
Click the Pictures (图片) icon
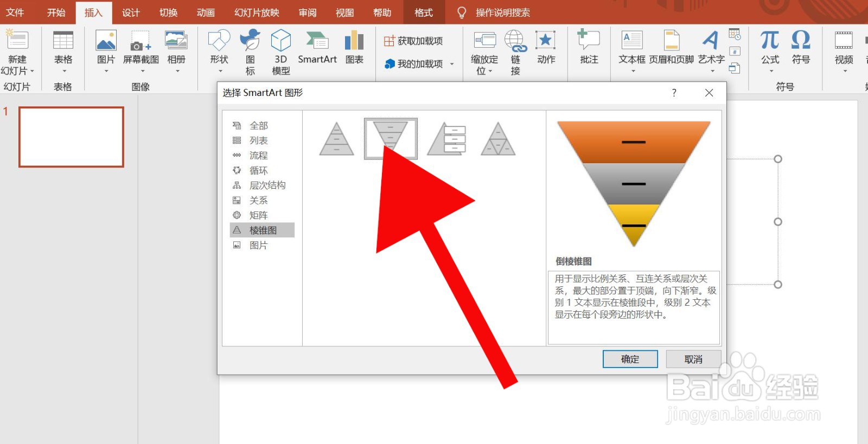click(106, 40)
